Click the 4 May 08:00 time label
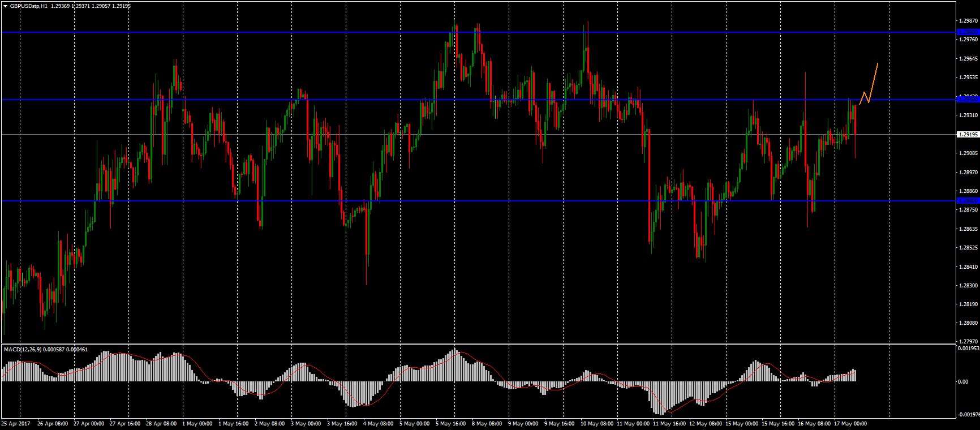The height and width of the screenshot is (430, 980). [379, 424]
